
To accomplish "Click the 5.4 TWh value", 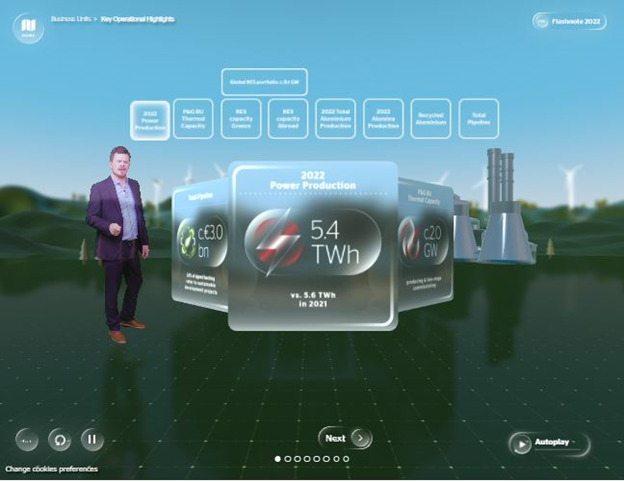I will pyautogui.click(x=335, y=242).
